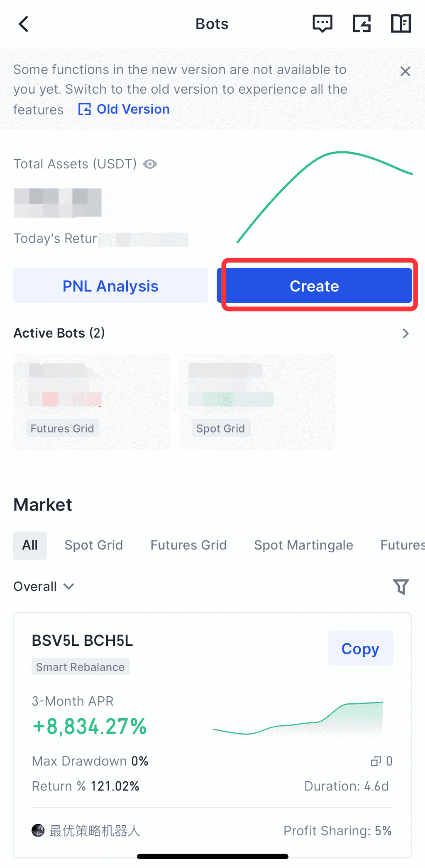The image size is (425, 868).
Task: Select the All market tab
Action: coord(30,545)
